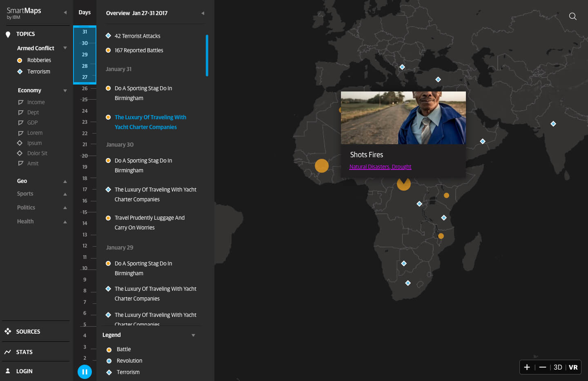Open the map search magnifying glass
This screenshot has height=381, width=588.
point(572,16)
